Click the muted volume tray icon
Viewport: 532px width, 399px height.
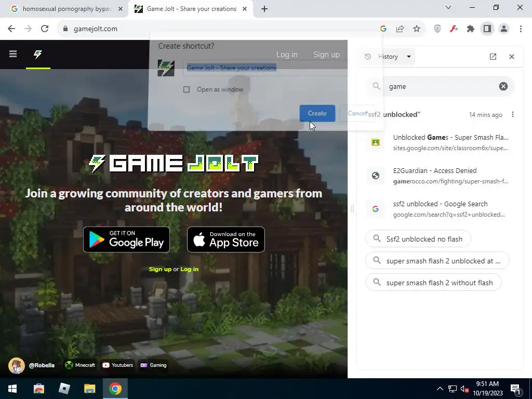pyautogui.click(x=464, y=389)
